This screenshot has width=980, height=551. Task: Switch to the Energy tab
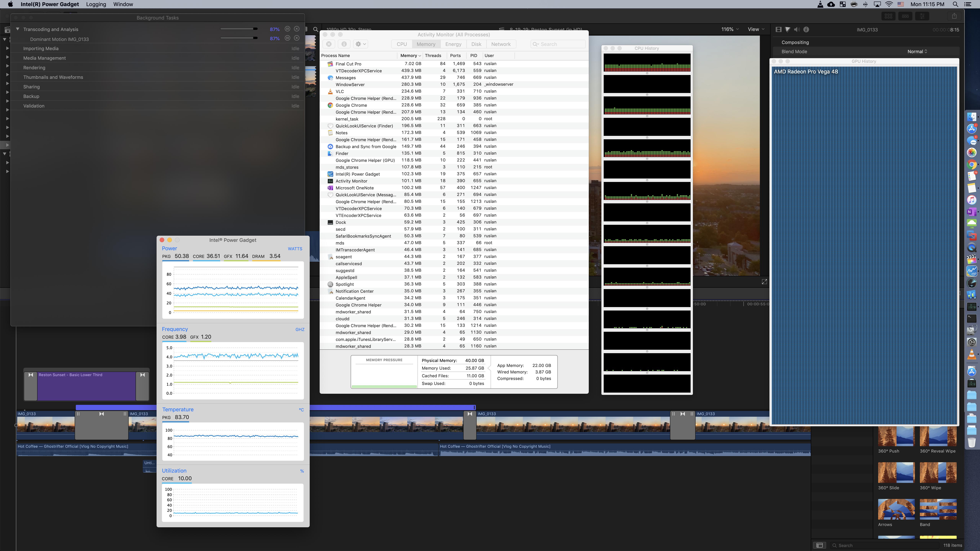(453, 44)
